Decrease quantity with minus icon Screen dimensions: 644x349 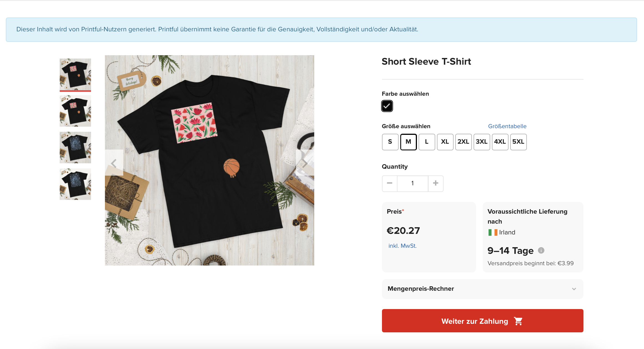[x=389, y=183]
